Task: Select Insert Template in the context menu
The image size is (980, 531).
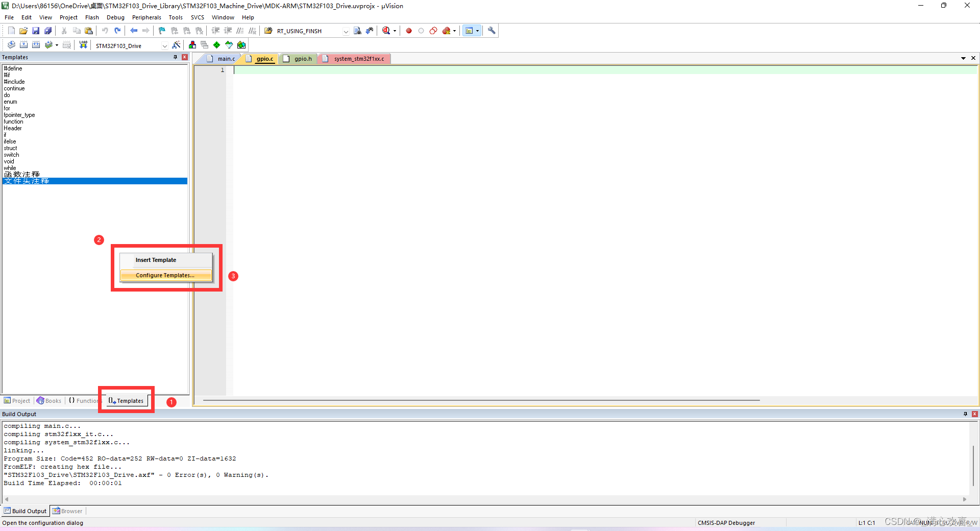Action: (x=166, y=260)
